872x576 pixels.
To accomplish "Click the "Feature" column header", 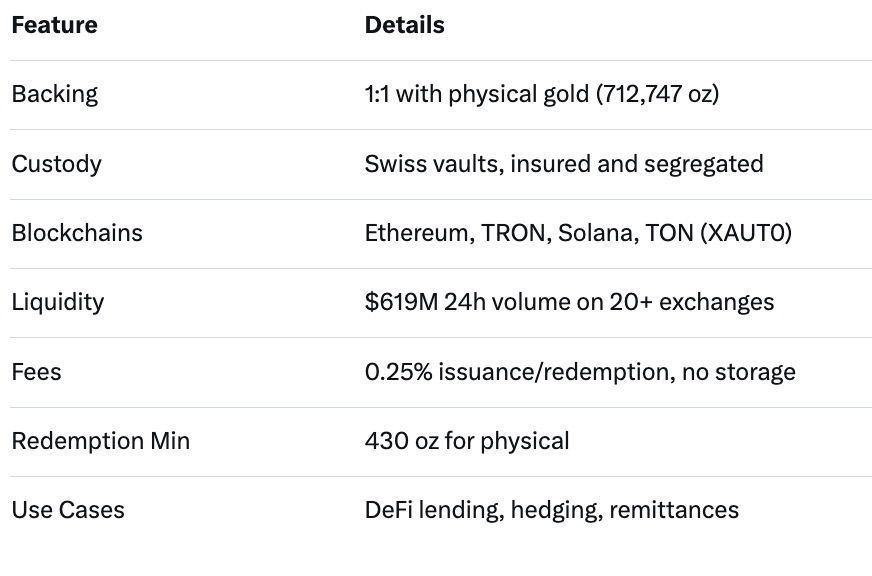I will 54,25.
